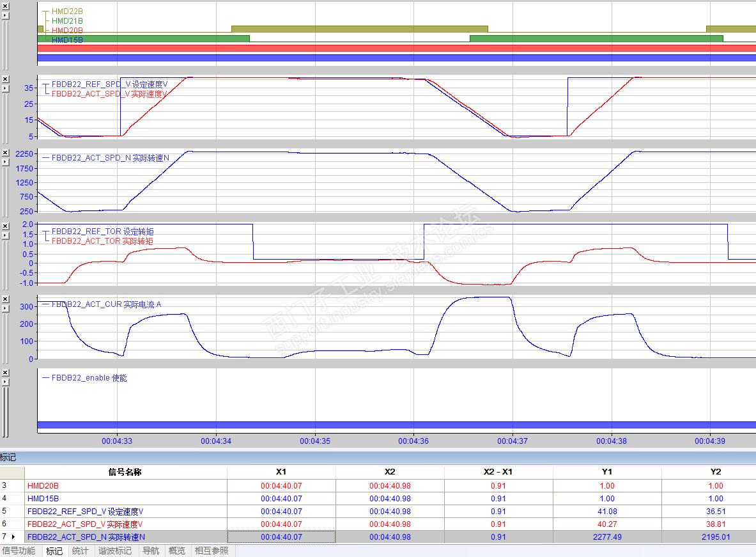Viewport: 756px width, 557px height.
Task: Close the REF_TOR torque graph pane
Action: tap(5, 226)
